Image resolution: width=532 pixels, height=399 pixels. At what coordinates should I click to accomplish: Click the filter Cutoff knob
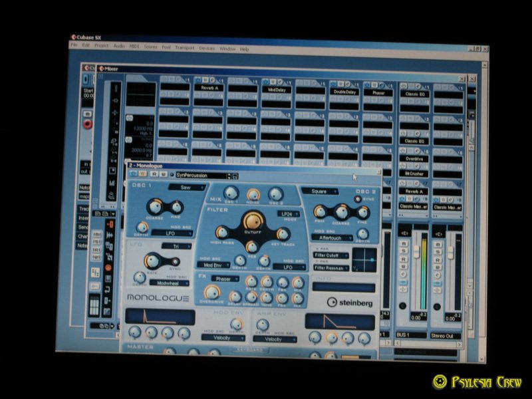(x=253, y=221)
